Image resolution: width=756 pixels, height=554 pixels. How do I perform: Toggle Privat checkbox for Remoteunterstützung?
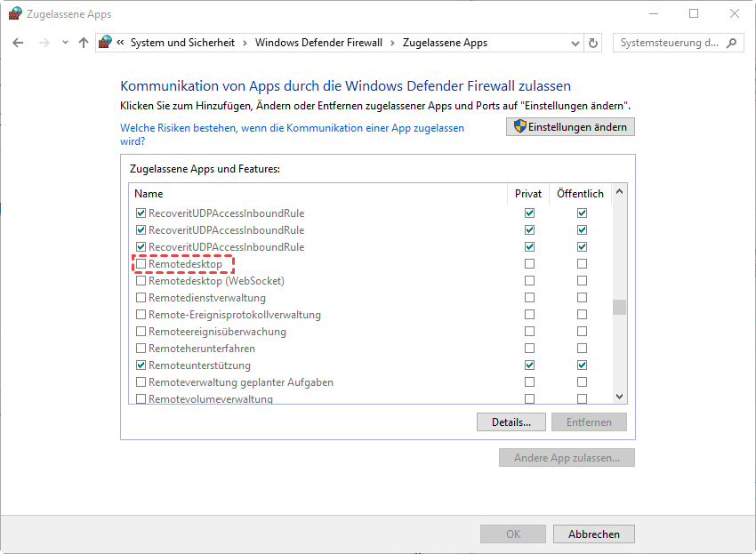coord(529,365)
